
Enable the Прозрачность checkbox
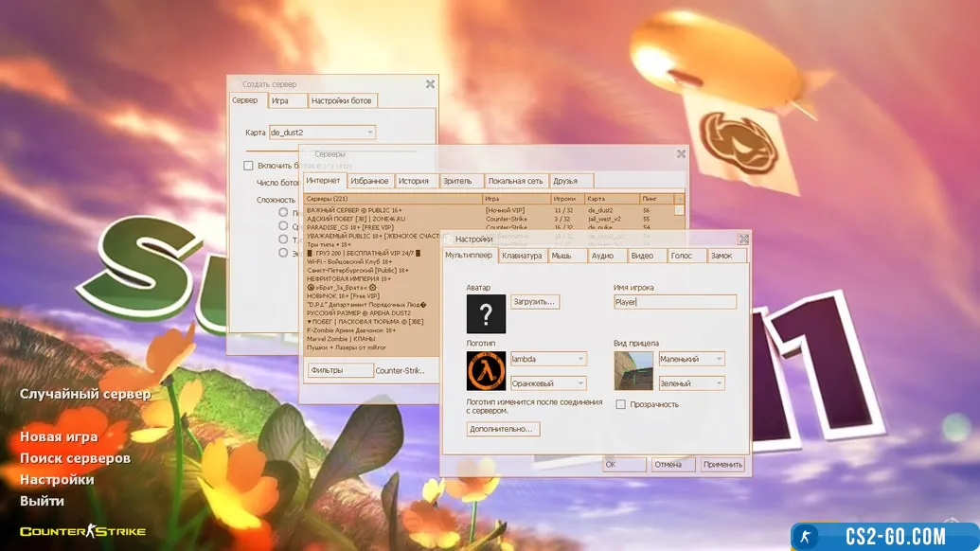coord(621,404)
